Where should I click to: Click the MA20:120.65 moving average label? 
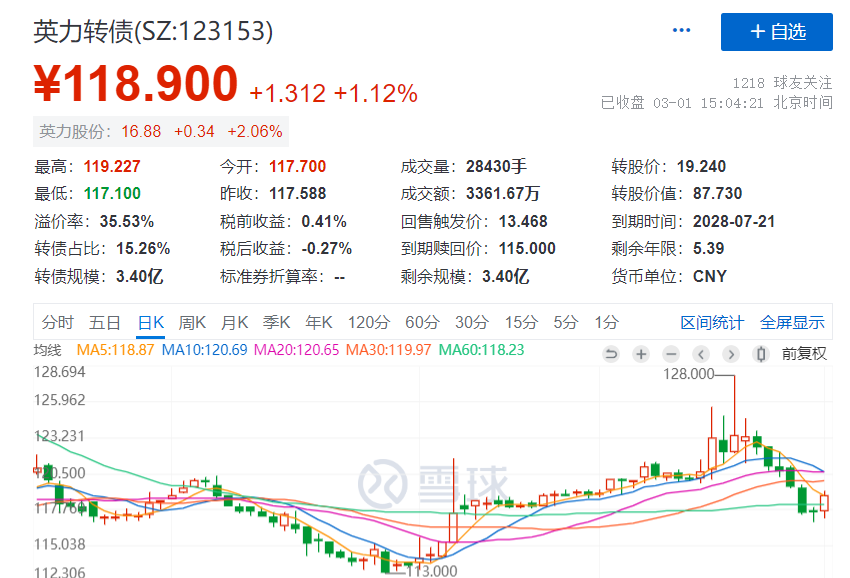(x=297, y=350)
